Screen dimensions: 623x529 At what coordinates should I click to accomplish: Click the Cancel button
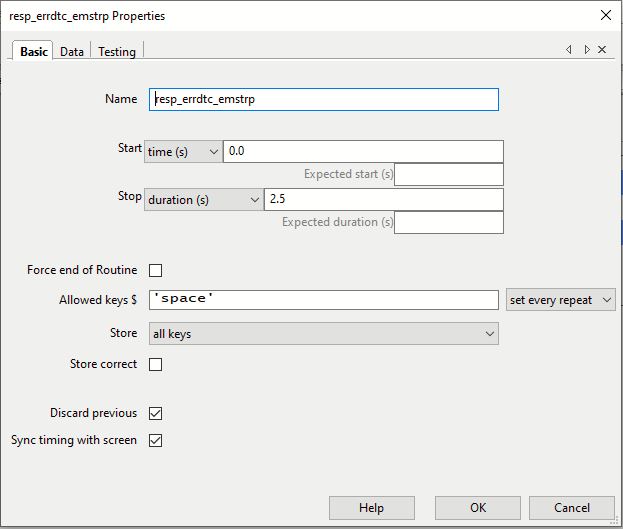(572, 508)
